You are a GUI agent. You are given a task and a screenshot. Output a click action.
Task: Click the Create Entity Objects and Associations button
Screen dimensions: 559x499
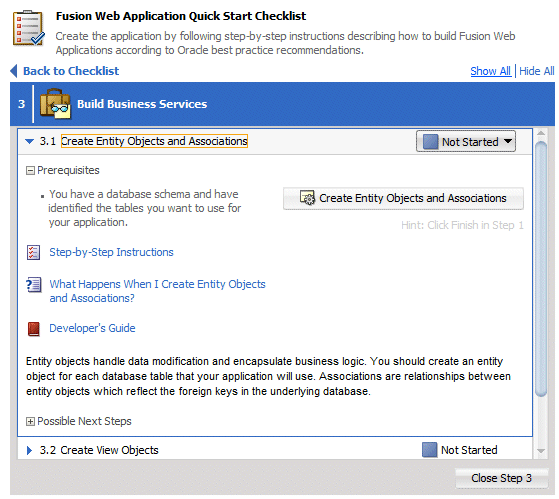[x=403, y=198]
